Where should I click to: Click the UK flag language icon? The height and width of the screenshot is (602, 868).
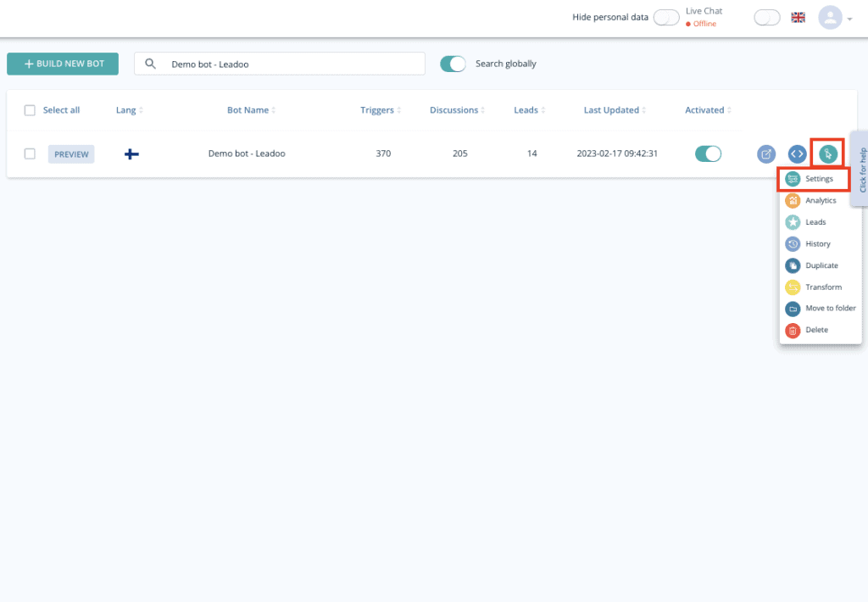pos(798,17)
